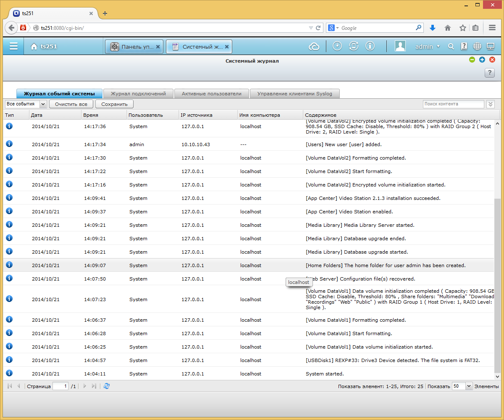
Task: Focus the Поиск контента search field
Action: [454, 104]
